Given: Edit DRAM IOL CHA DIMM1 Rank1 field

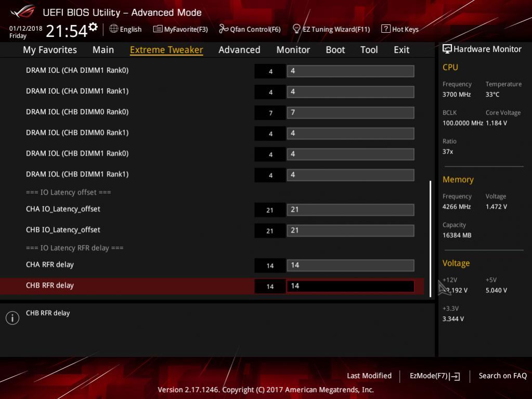Looking at the screenshot, I should (351, 92).
